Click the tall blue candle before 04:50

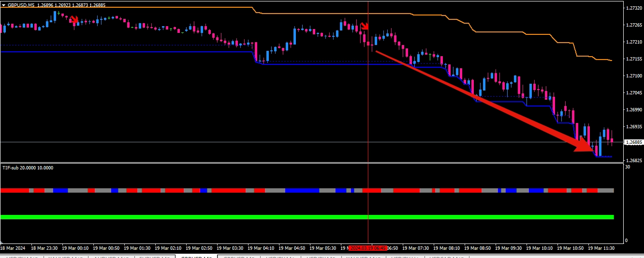point(294,35)
